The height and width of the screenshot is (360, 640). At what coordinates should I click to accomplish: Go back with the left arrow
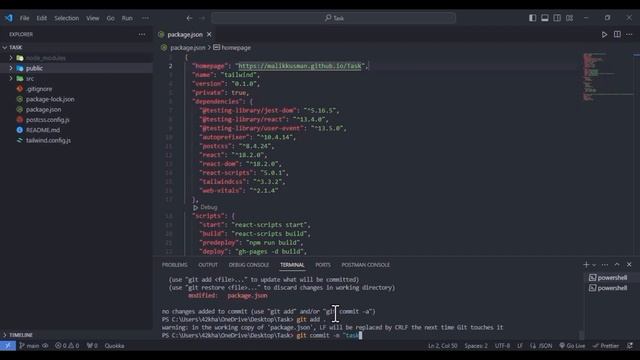(189, 18)
